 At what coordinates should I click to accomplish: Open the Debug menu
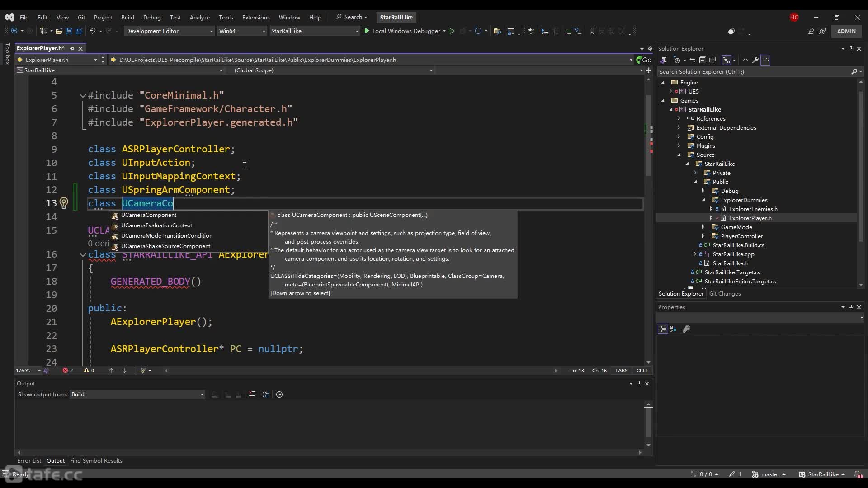pyautogui.click(x=152, y=17)
